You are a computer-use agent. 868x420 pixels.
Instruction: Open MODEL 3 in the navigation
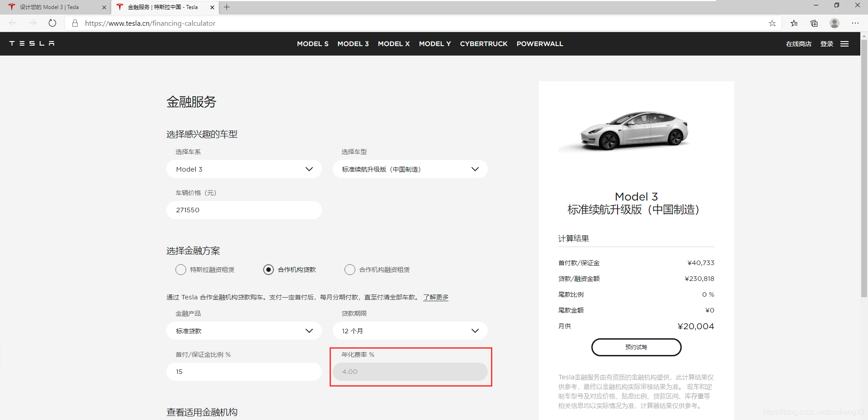353,44
